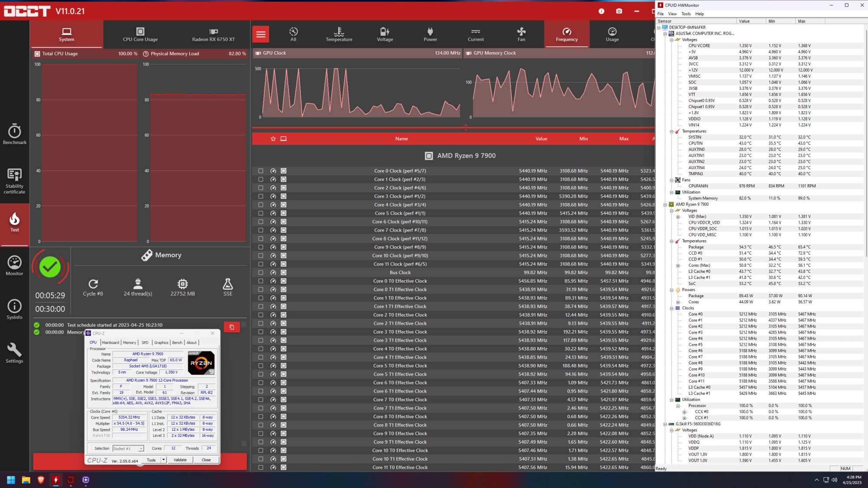The width and height of the screenshot is (868, 488).
Task: Open the OCCT info icon in title bar
Action: point(601,11)
